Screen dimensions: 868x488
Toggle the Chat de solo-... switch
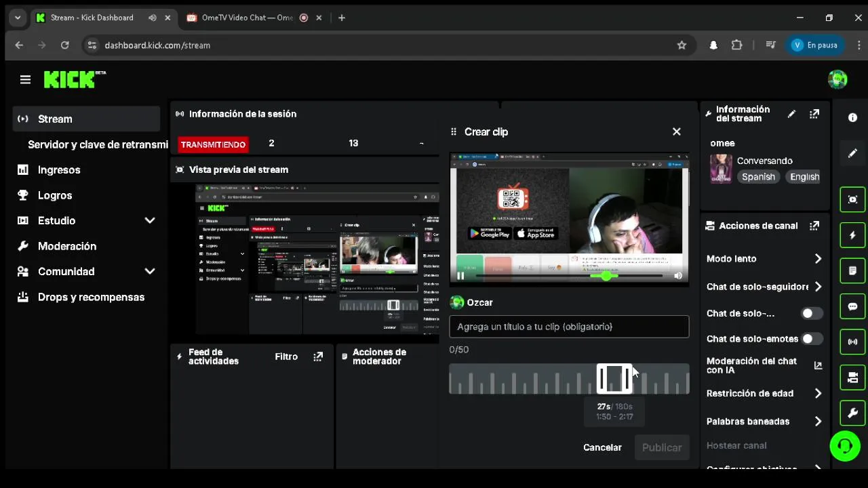pos(812,313)
